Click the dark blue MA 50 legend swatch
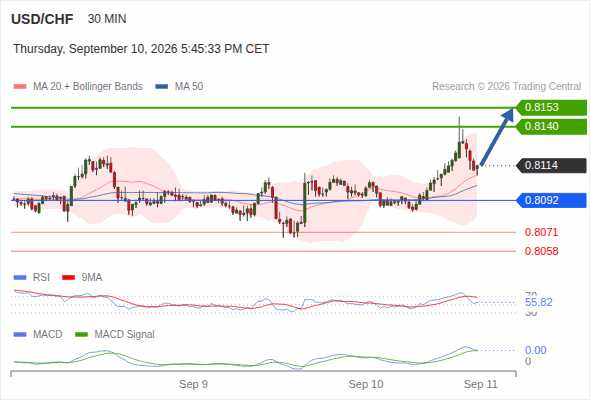This screenshot has width=590, height=400. [162, 87]
